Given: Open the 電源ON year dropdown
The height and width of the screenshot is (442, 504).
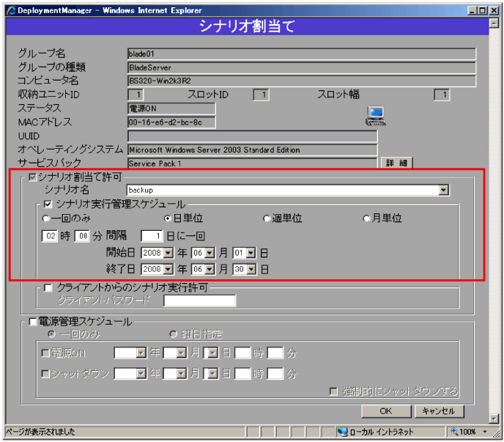Looking at the screenshot, I should tap(141, 353).
